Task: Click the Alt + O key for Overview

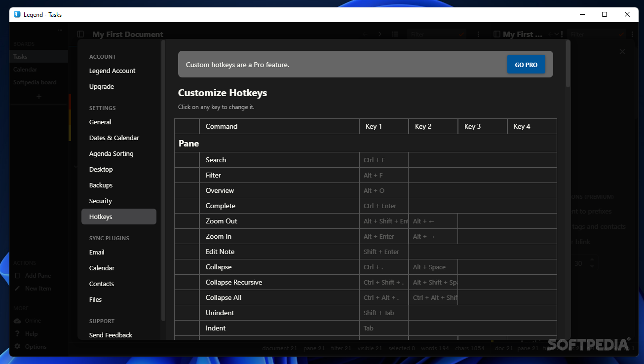Action: tap(384, 190)
